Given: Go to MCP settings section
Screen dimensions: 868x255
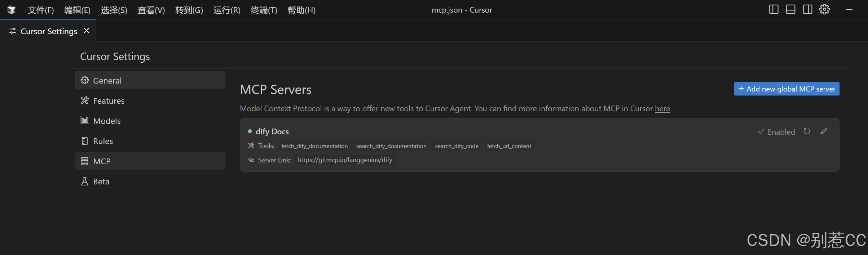Looking at the screenshot, I should click(150, 161).
